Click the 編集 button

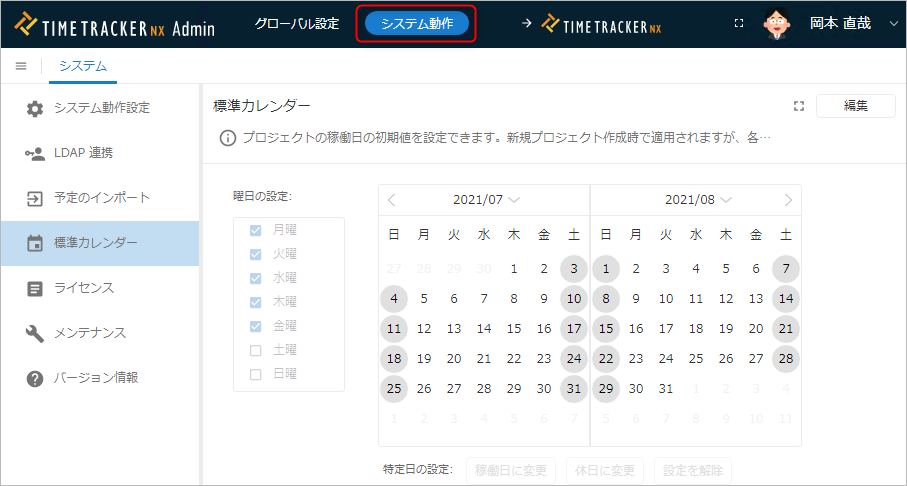[x=855, y=106]
